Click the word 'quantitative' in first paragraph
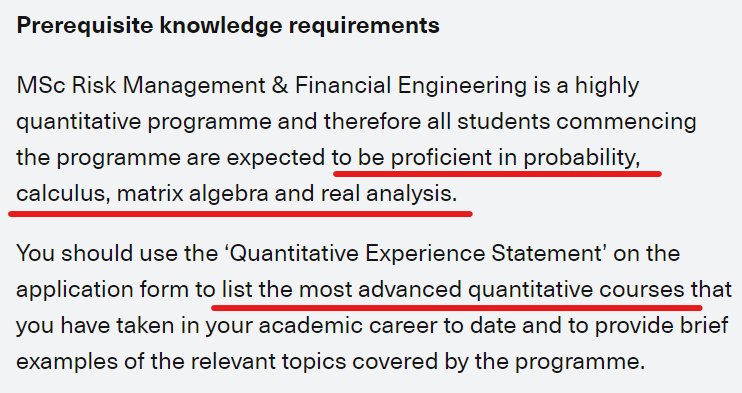 79,122
